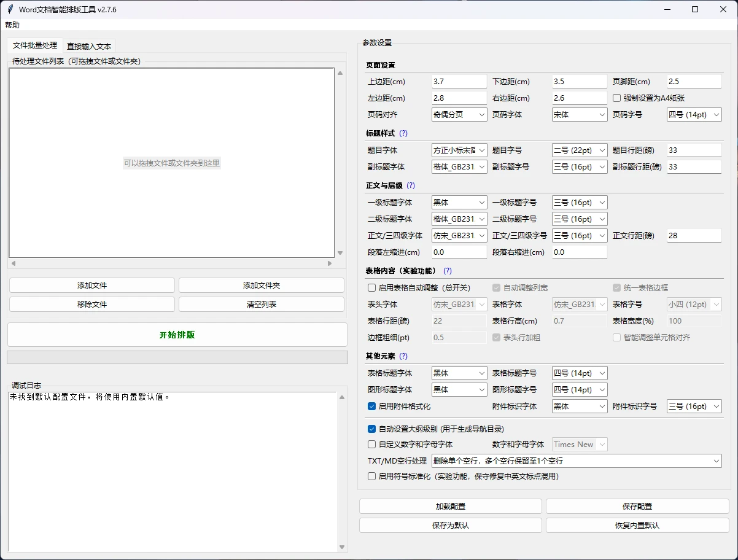Open the 帮助 menu
The image size is (738, 560).
point(12,25)
